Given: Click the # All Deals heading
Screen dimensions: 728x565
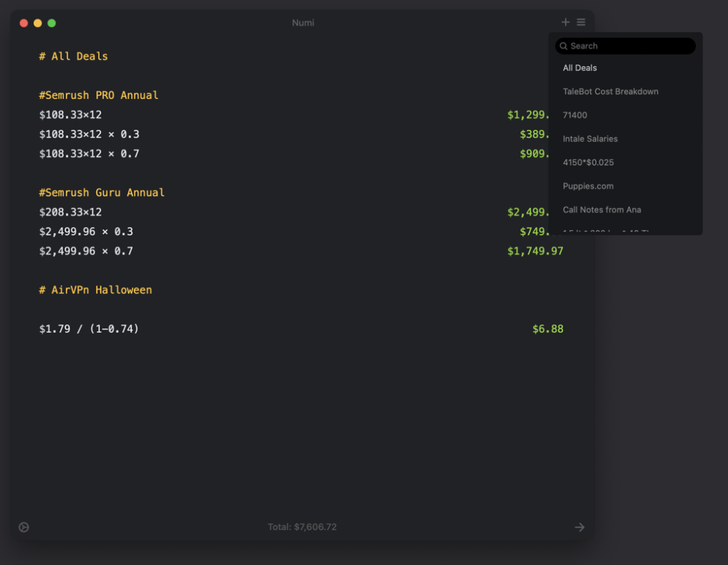Looking at the screenshot, I should pyautogui.click(x=73, y=56).
